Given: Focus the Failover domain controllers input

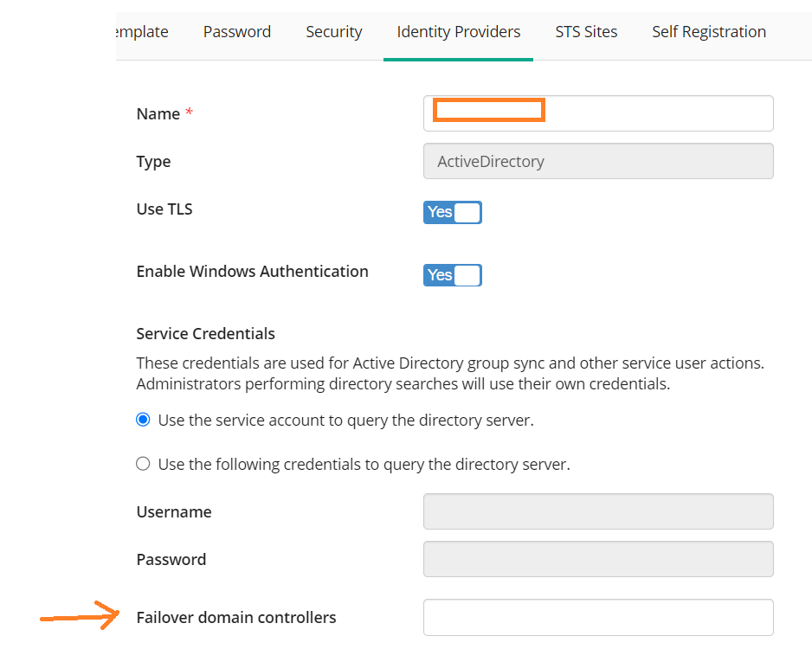Looking at the screenshot, I should click(598, 618).
